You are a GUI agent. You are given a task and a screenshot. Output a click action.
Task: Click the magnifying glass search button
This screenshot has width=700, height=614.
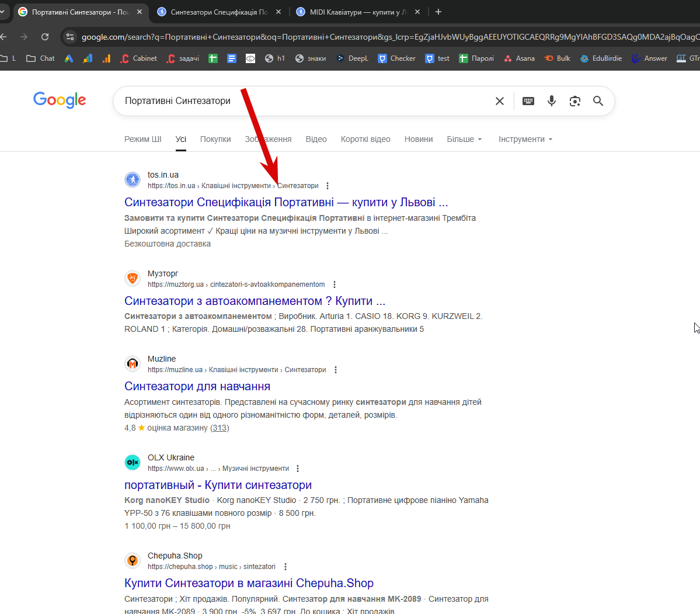point(598,101)
